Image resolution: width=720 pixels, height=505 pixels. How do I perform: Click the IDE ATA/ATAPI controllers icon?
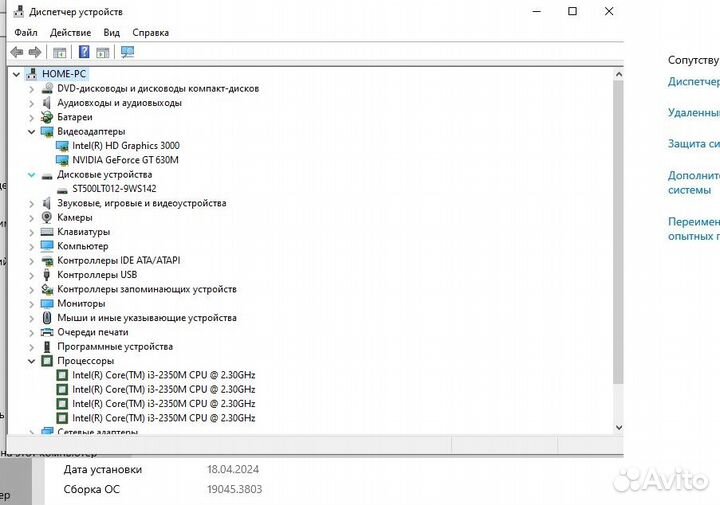[x=47, y=261]
